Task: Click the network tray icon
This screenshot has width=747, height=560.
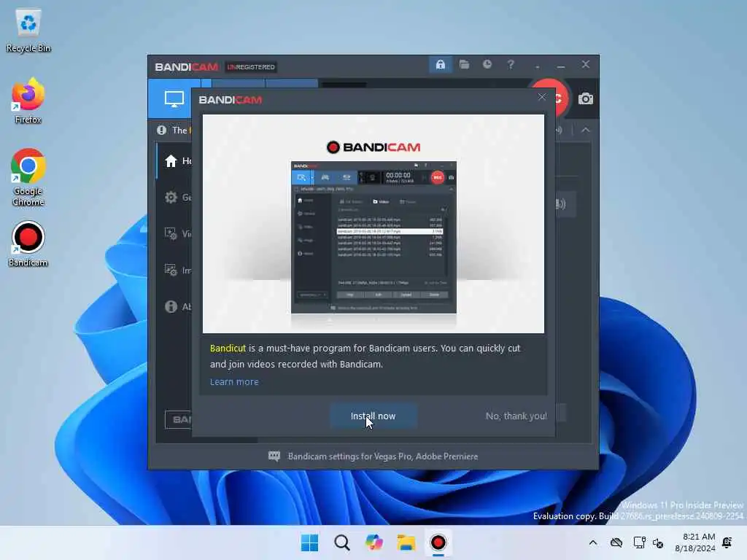Action: pyautogui.click(x=639, y=542)
